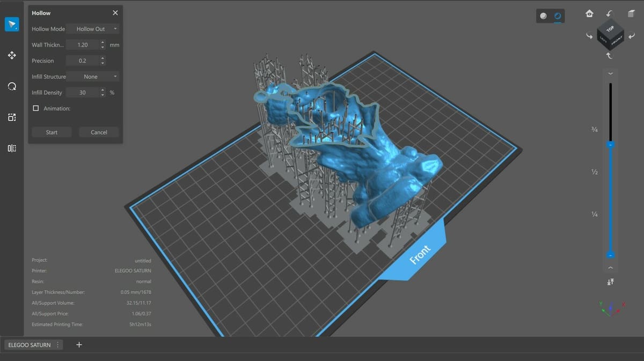The image size is (644, 361).
Task: Open options menu on ELEGOO SATURN tab
Action: click(x=57, y=345)
